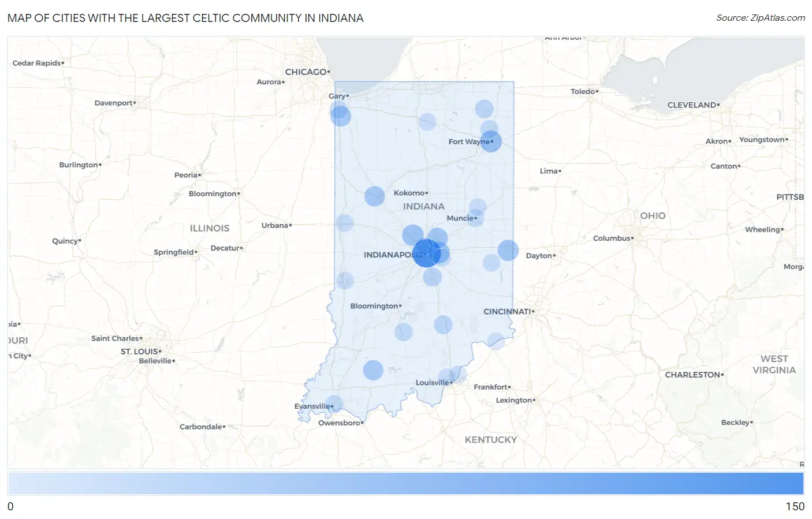Click the WEST VIRGINIA state label
Image resolution: width=812 pixels, height=519 pixels.
tap(774, 364)
